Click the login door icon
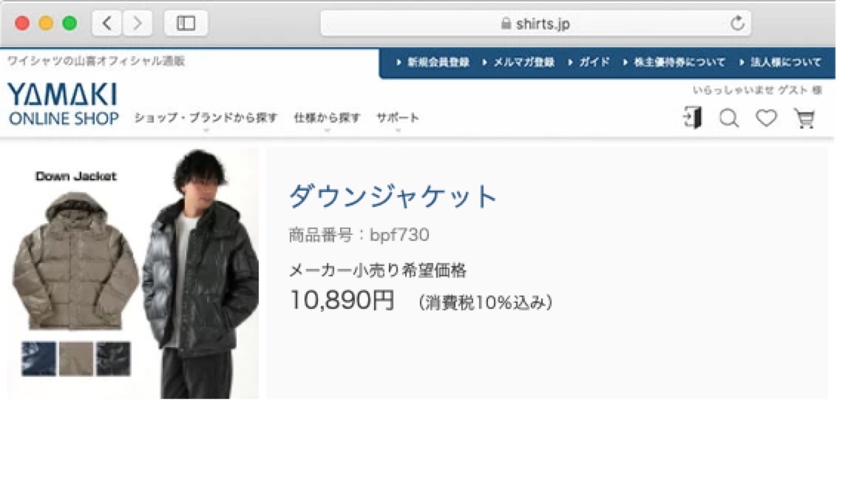This screenshot has height=495, width=868. (x=693, y=117)
